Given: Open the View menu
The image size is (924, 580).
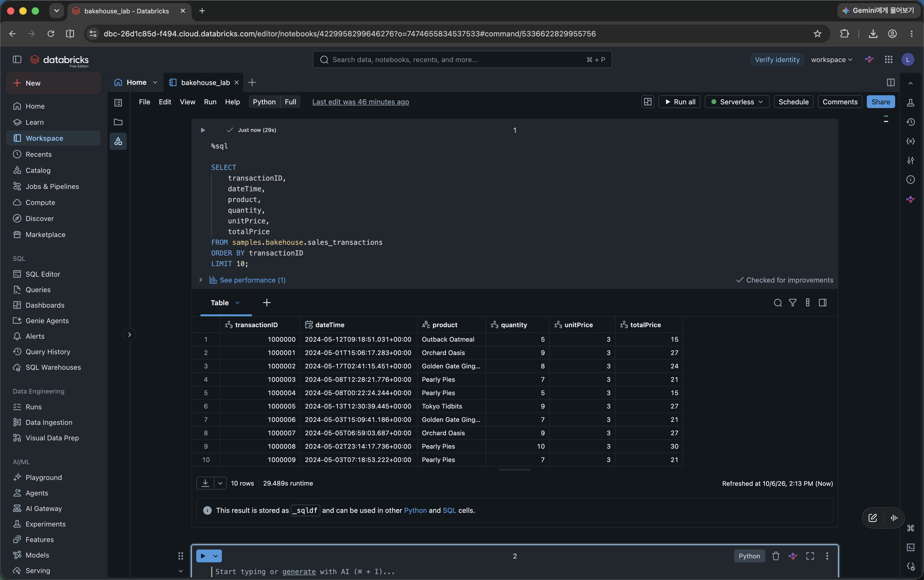Looking at the screenshot, I should pyautogui.click(x=187, y=102).
